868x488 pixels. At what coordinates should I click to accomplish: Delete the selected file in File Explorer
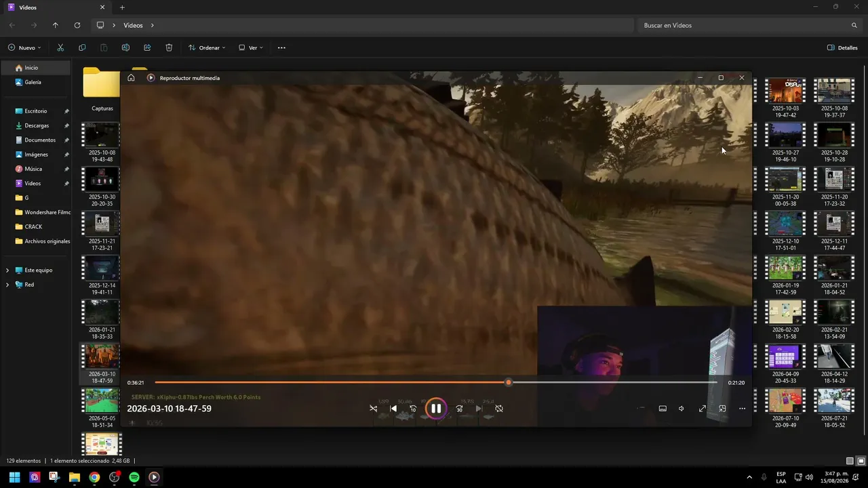click(169, 48)
